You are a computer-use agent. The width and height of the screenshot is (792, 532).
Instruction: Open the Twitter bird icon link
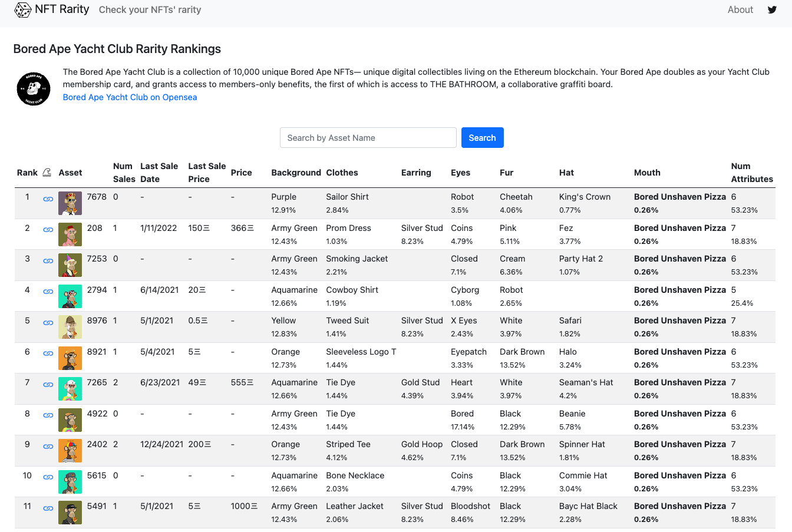[x=772, y=9]
